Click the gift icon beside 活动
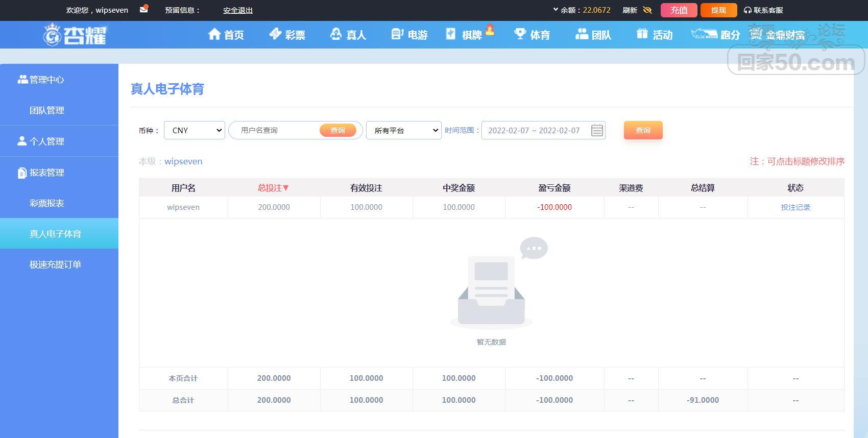The height and width of the screenshot is (438, 868). coord(642,34)
